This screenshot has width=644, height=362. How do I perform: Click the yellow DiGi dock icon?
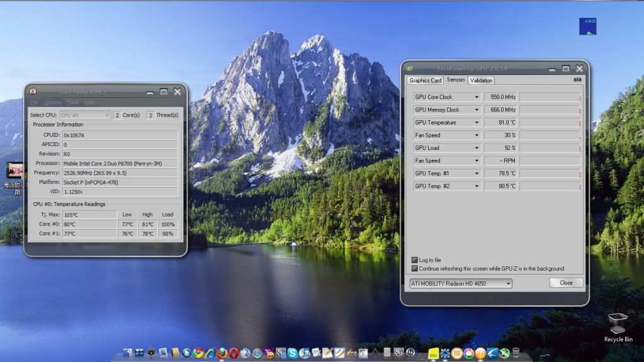(433, 354)
